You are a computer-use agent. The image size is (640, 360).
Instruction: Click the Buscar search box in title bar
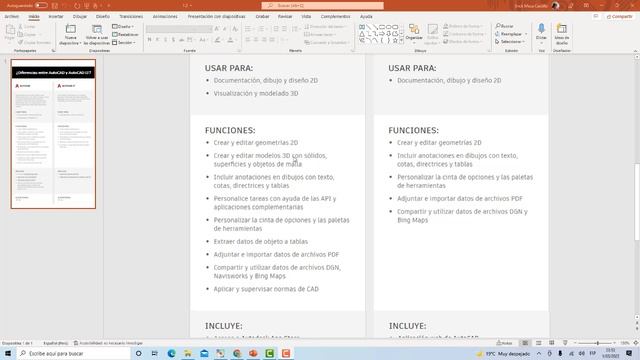pyautogui.click(x=322, y=6)
